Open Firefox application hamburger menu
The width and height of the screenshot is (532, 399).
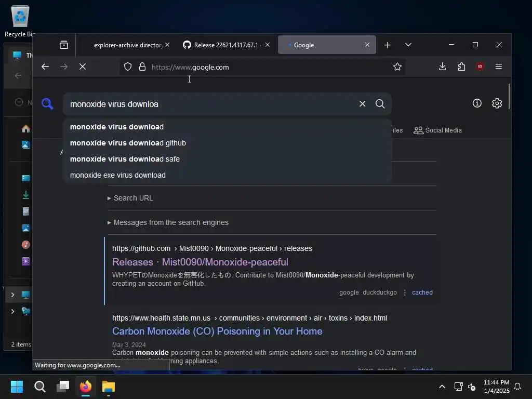click(498, 66)
